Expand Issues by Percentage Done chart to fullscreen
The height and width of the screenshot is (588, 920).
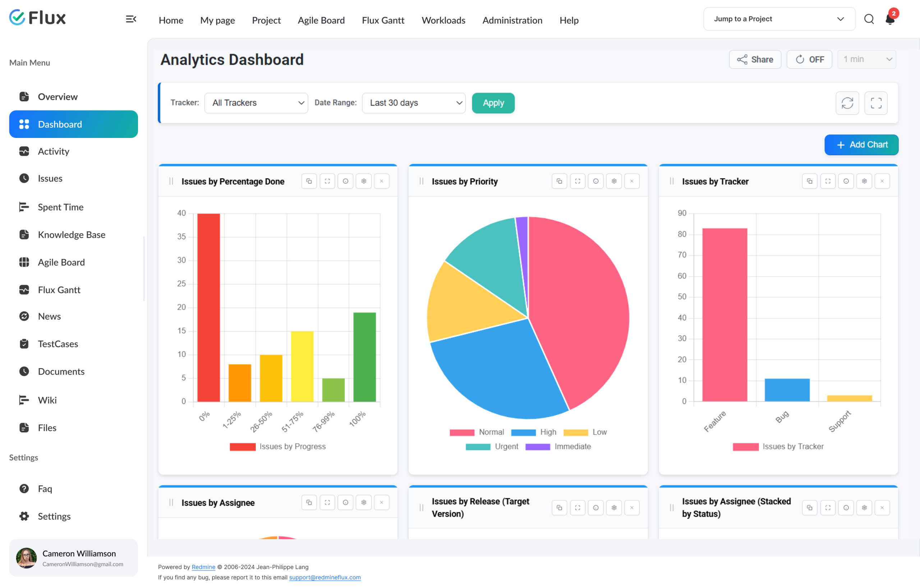tap(327, 181)
